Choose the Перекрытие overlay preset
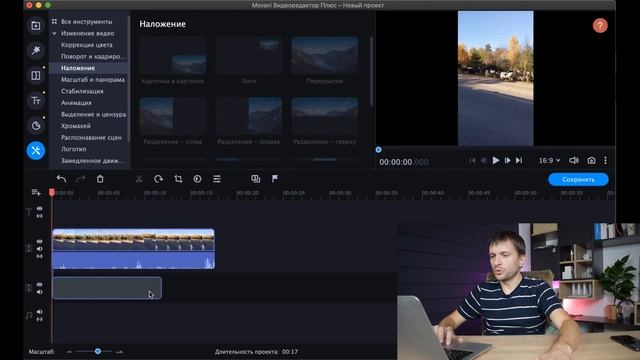This screenshot has height=360, width=640. click(x=324, y=56)
